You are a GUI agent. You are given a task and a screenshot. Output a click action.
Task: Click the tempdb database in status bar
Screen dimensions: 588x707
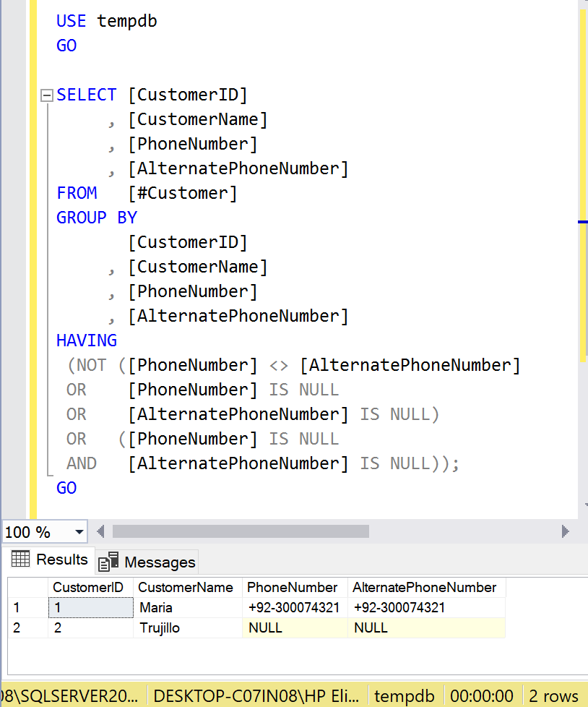click(x=405, y=696)
